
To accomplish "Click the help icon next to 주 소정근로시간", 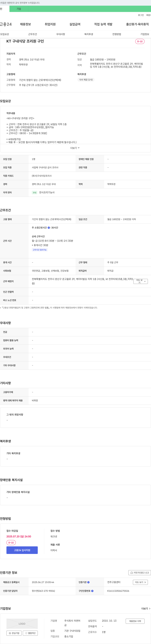I will coord(49,228).
